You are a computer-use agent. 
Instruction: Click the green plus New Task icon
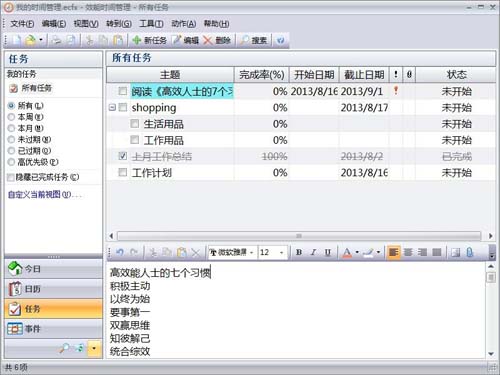[x=137, y=40]
